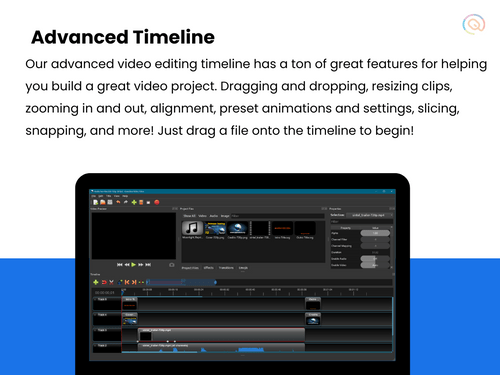Select the Cover clip on Track 4
Image resolution: width=500 pixels, height=375 pixels.
point(130,319)
